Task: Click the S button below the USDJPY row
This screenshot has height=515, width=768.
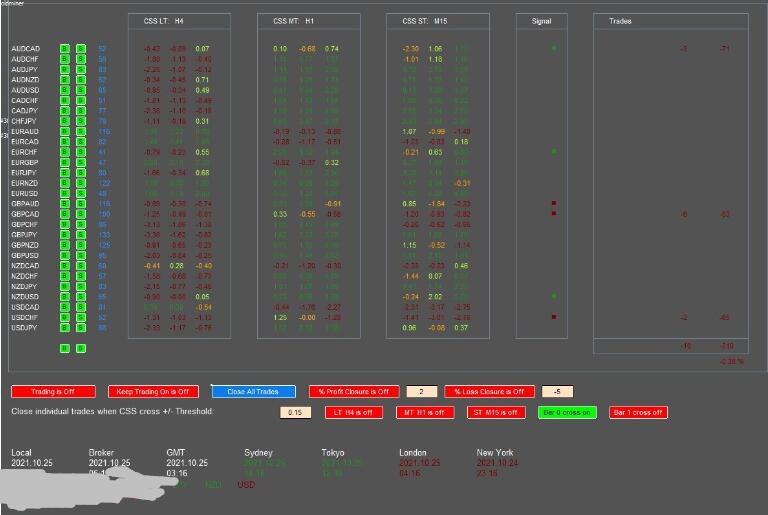Action: (x=81, y=348)
